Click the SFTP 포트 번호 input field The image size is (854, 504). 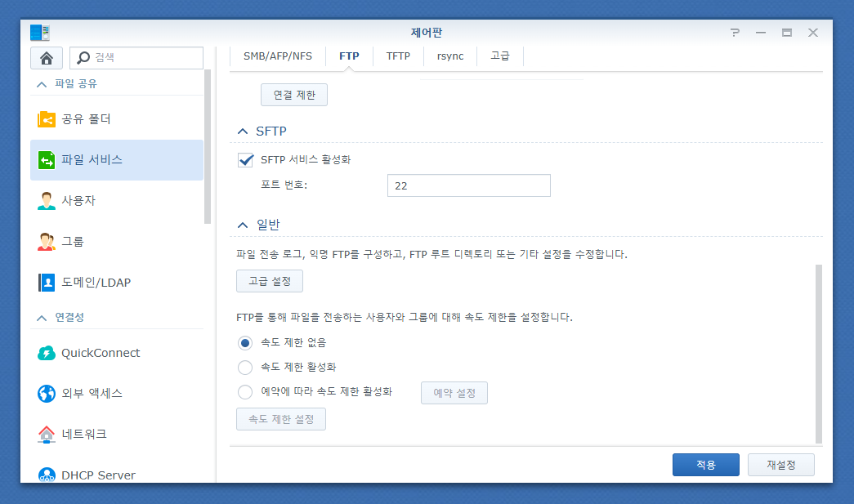(469, 185)
